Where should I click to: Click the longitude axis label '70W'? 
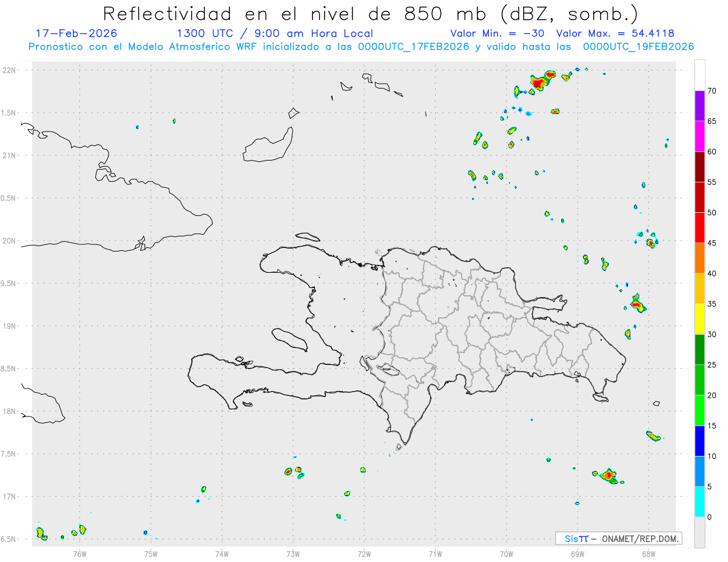tap(507, 553)
